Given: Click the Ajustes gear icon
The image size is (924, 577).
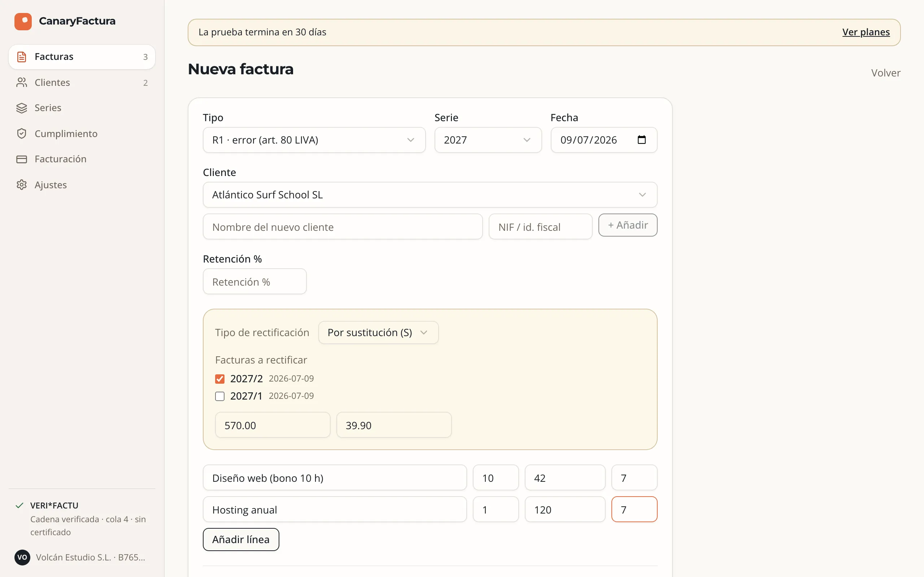Looking at the screenshot, I should [22, 185].
